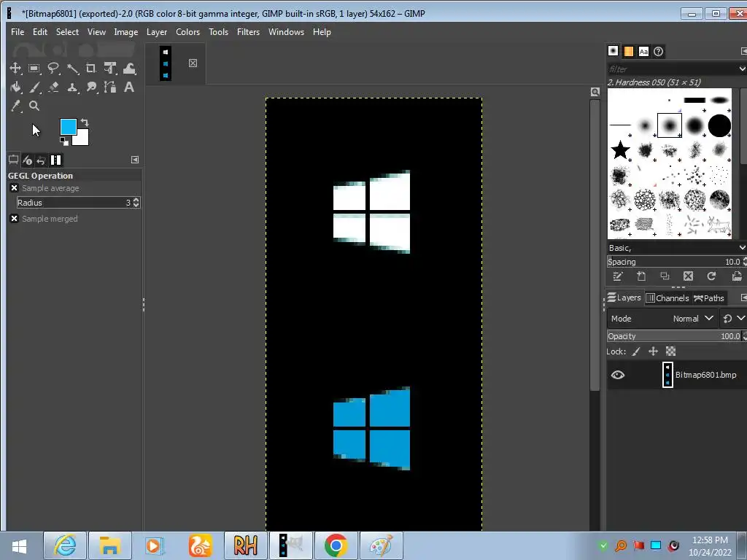Select the Color Picker tool

click(15, 106)
